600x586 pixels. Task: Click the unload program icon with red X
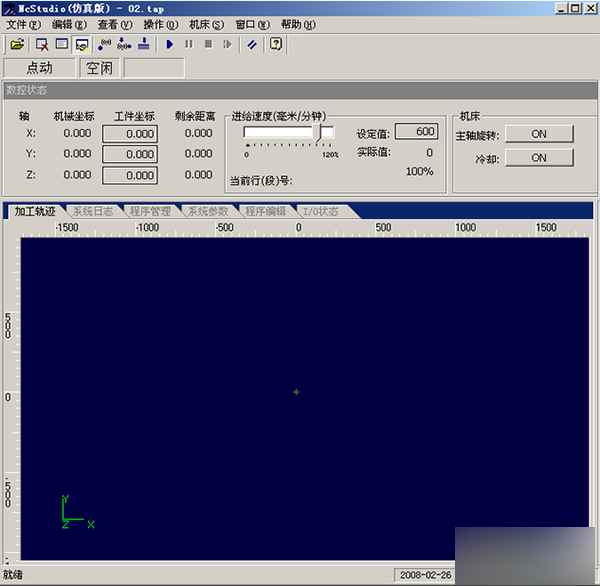(x=42, y=44)
